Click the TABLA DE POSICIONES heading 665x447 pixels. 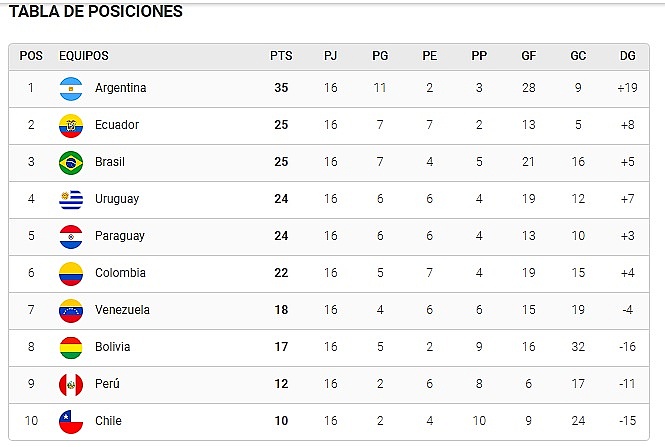point(96,11)
